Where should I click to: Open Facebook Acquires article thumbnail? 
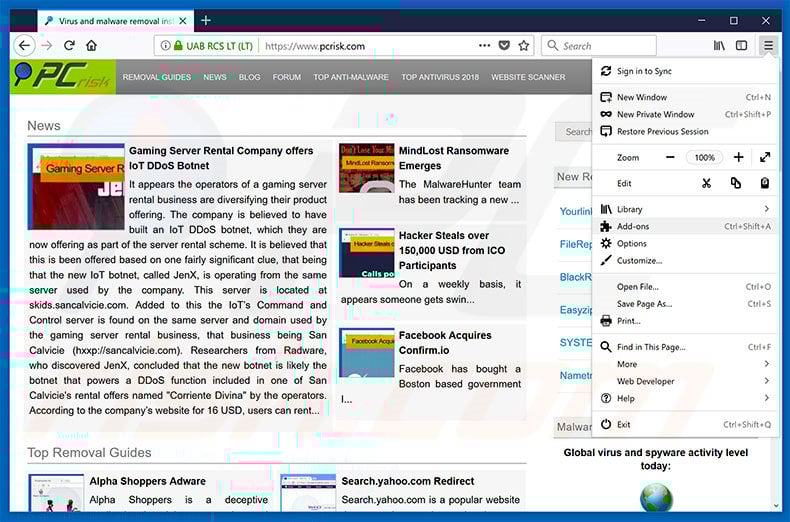pyautogui.click(x=366, y=353)
